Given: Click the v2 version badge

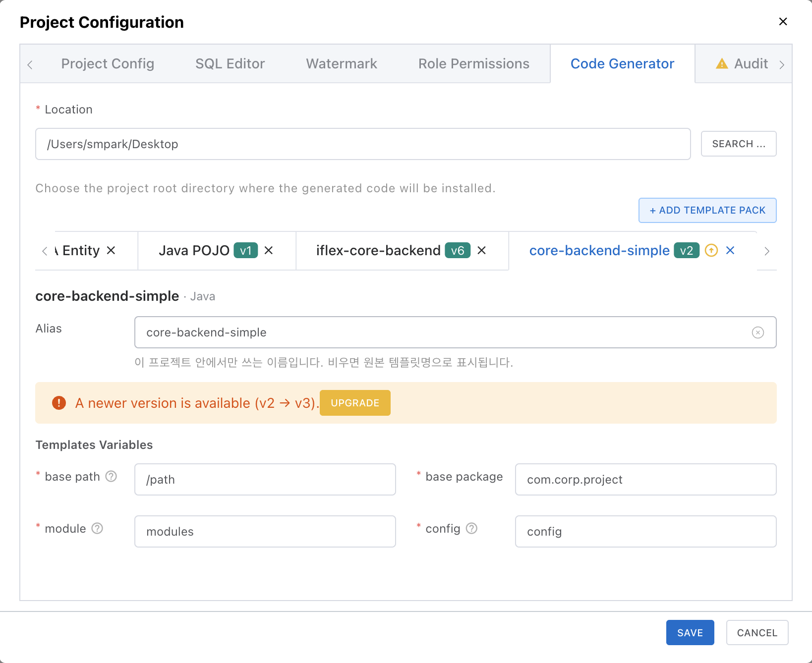Looking at the screenshot, I should click(687, 251).
